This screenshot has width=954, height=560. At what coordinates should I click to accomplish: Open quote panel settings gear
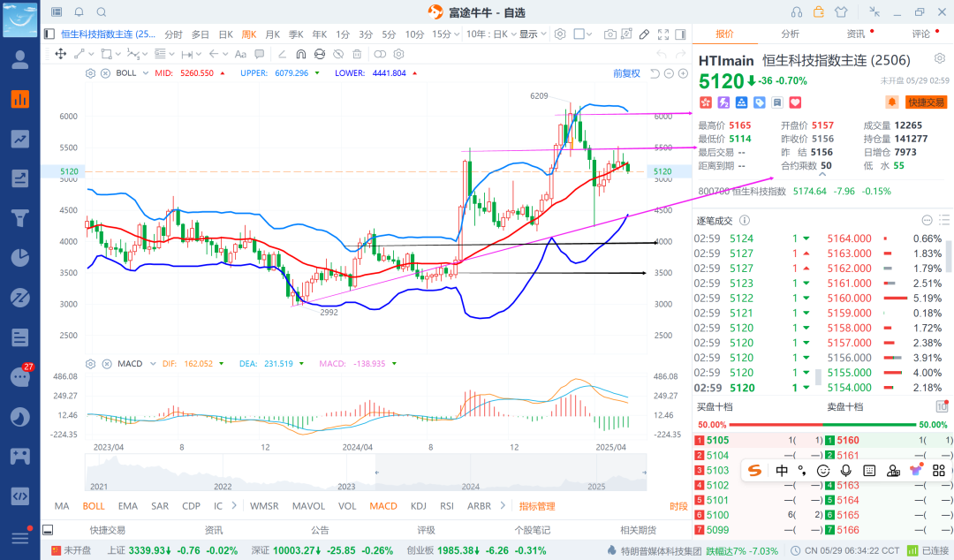940,58
